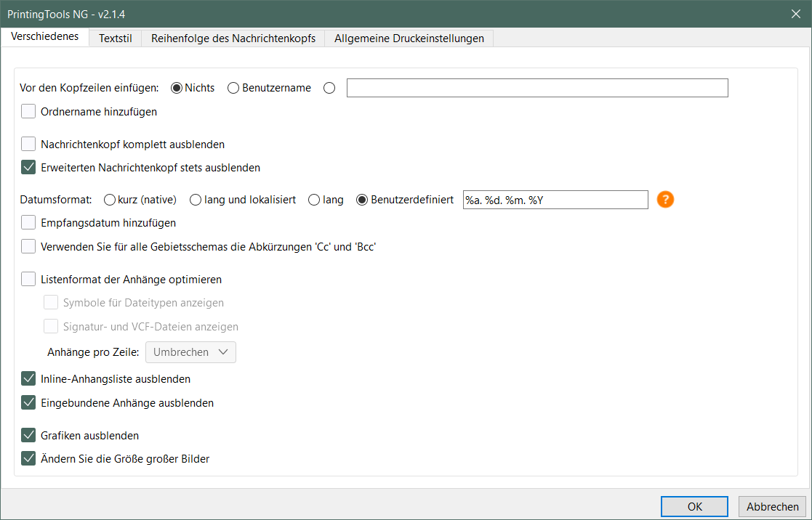Check the 'Cc' und 'Bcc' abbreviations option
The width and height of the screenshot is (812, 520).
point(28,246)
